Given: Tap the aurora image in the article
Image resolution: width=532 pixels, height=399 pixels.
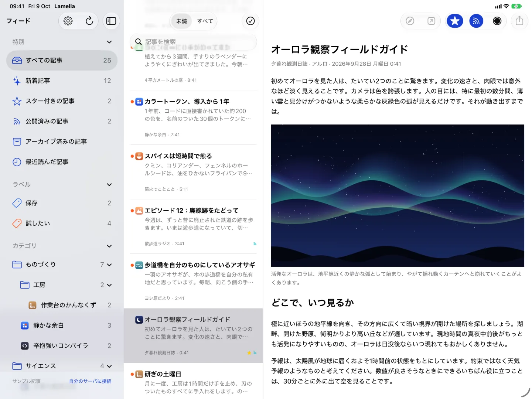Looking at the screenshot, I should (398, 195).
